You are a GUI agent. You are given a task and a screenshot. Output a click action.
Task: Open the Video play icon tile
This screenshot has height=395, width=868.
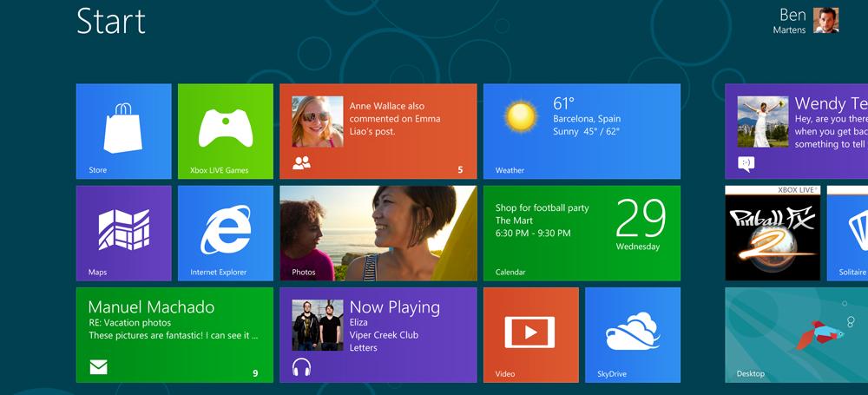[x=531, y=334]
